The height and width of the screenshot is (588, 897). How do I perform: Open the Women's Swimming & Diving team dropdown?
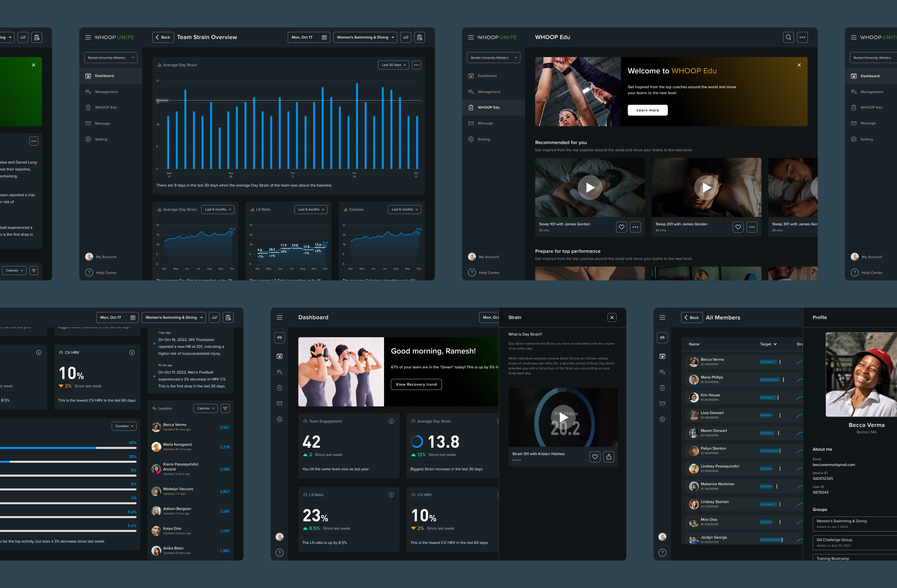coord(365,37)
